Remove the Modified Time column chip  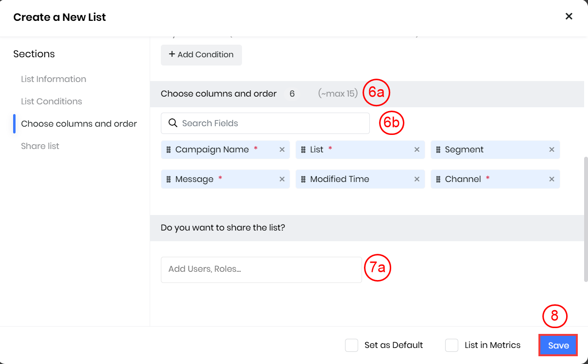pyautogui.click(x=416, y=180)
